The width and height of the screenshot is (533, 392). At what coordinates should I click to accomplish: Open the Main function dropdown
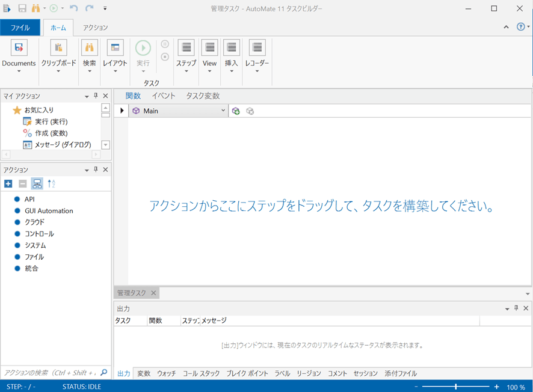223,111
